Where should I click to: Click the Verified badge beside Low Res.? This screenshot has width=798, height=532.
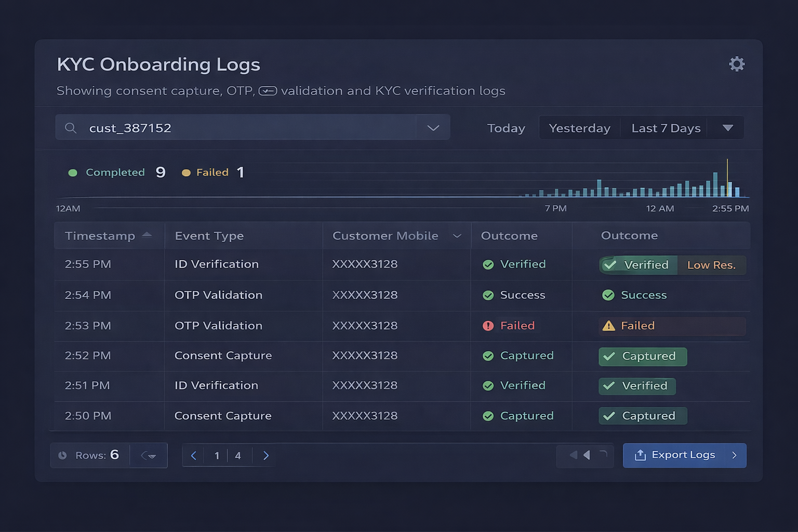click(x=638, y=265)
